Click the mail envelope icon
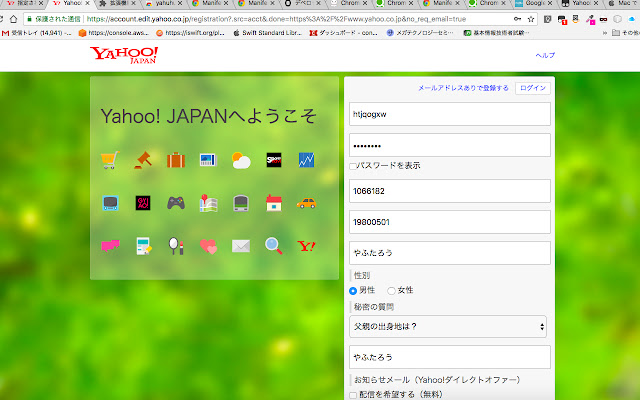 pos(241,245)
